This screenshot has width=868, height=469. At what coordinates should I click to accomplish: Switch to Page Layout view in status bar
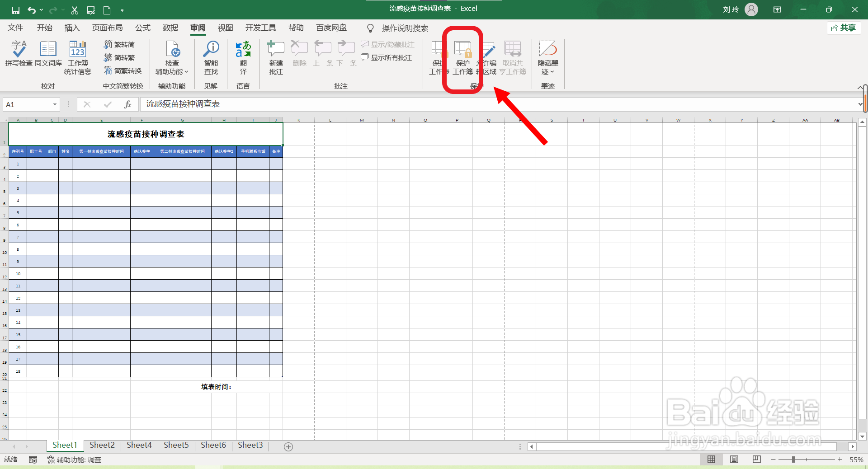pos(734,460)
